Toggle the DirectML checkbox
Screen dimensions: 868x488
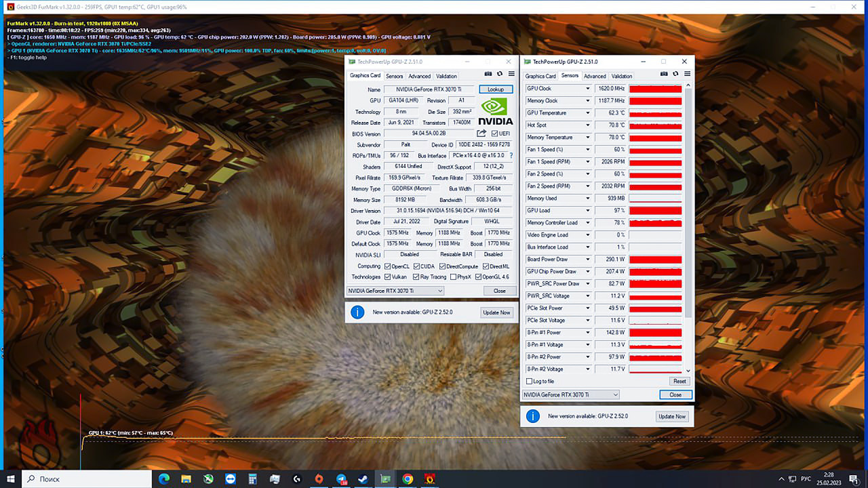(x=486, y=266)
